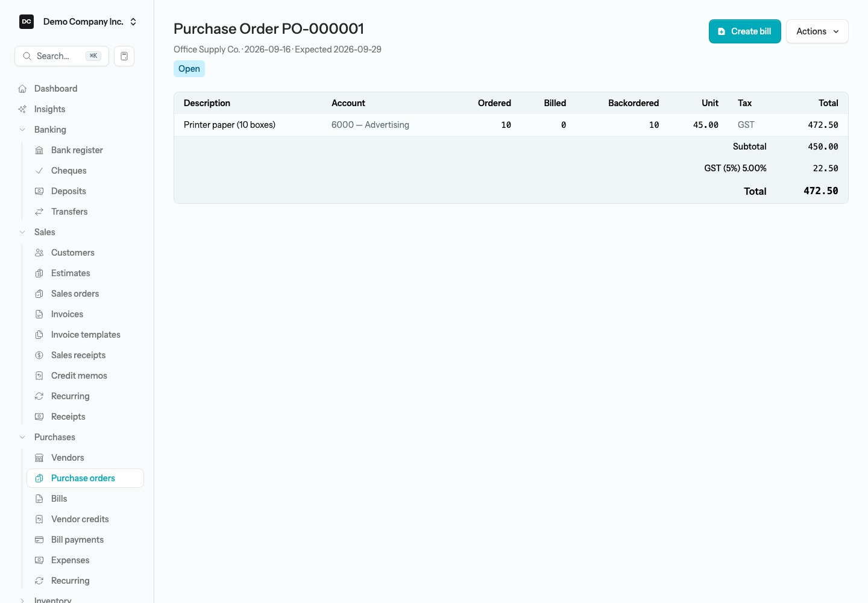Go to Dashboard page
The height and width of the screenshot is (603, 868).
pyautogui.click(x=55, y=89)
